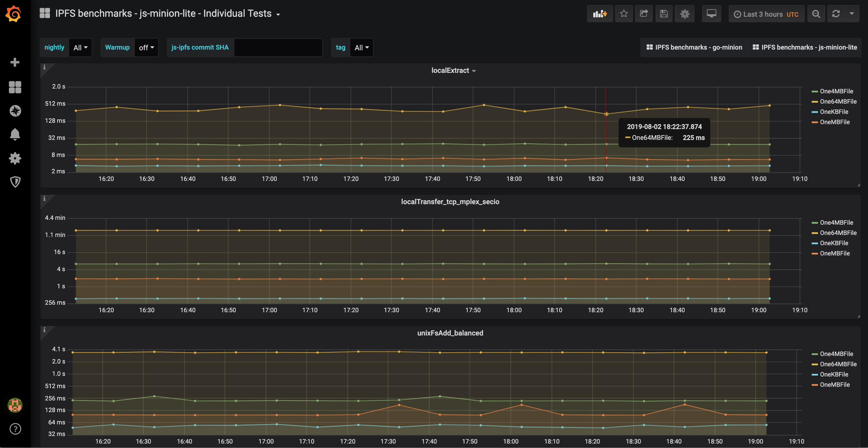
Task: Open the tag variable dropdown
Action: point(362,48)
